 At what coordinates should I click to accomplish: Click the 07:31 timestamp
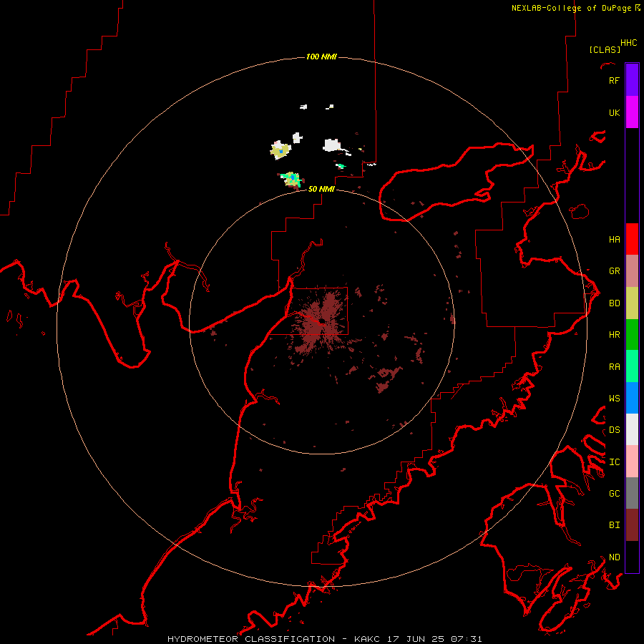coord(466,639)
